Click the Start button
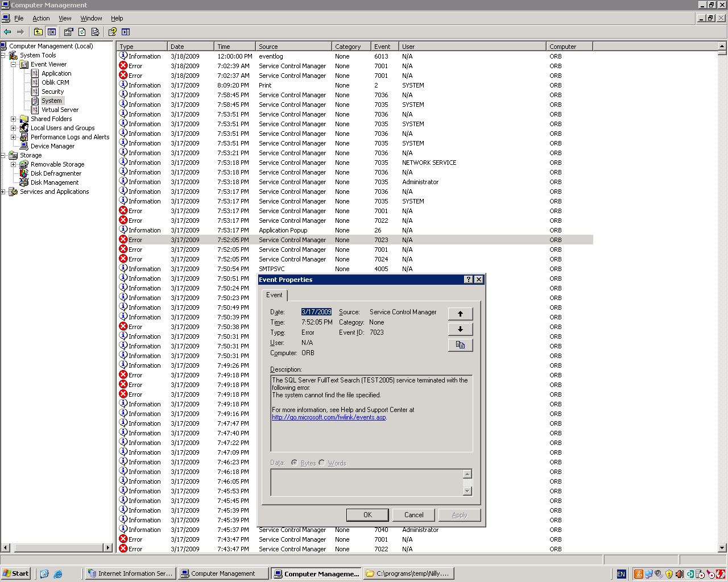The height and width of the screenshot is (582, 728). [x=16, y=573]
